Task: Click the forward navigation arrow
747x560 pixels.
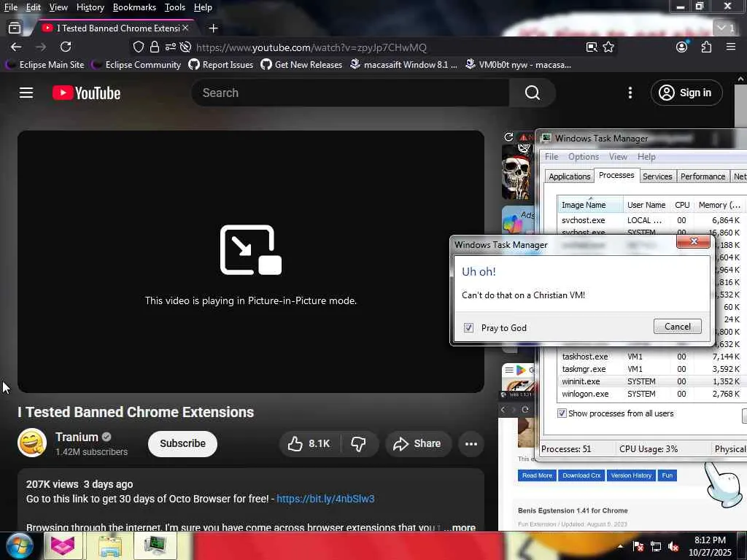Action: pos(41,47)
